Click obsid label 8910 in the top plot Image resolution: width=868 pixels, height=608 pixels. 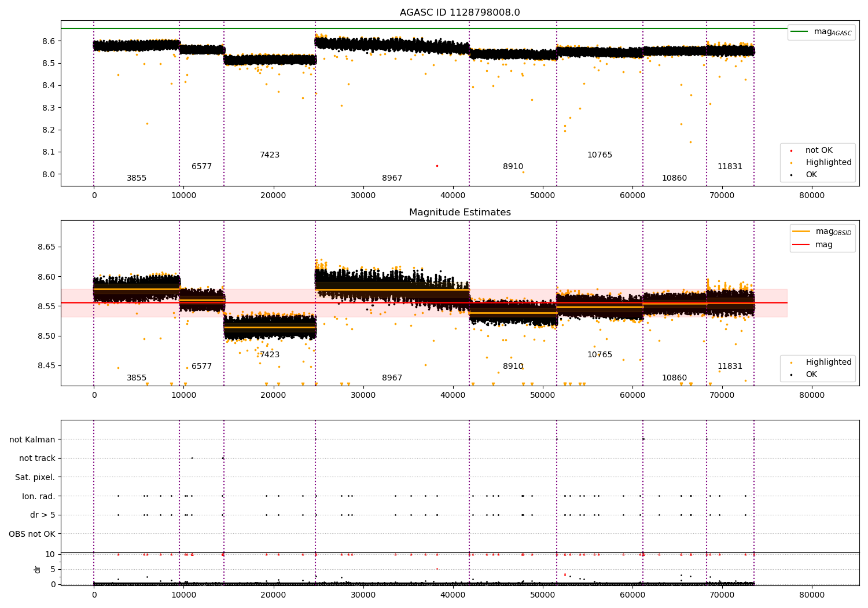click(x=513, y=167)
